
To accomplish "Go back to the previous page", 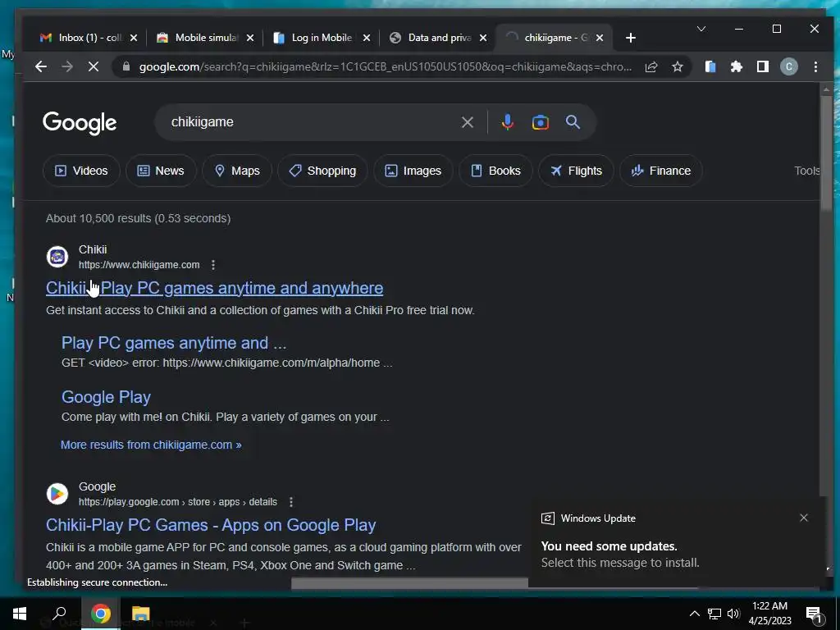I will (41, 67).
